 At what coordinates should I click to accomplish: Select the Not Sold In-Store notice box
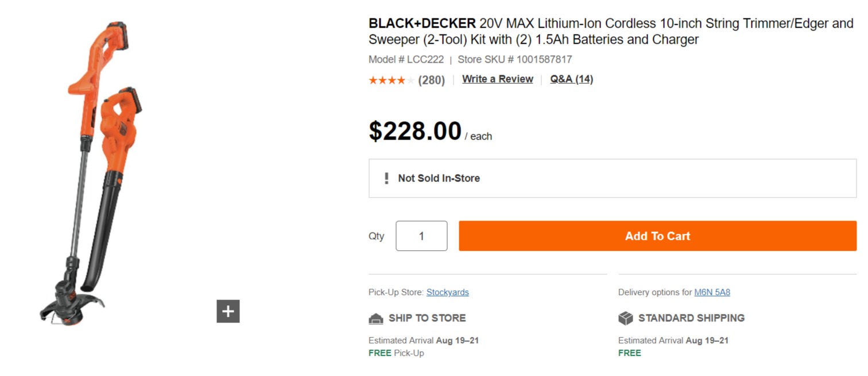613,179
